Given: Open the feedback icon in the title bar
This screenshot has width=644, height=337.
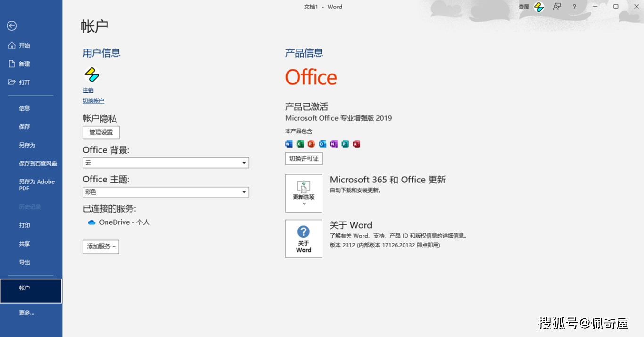Looking at the screenshot, I should tap(557, 7).
